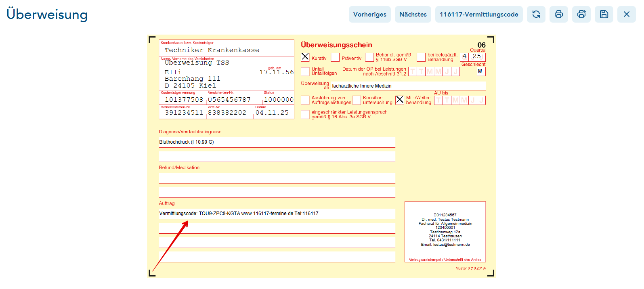Click the Bluthochdruck diagnosis line
Screen dimensions: 644x289
pos(277,142)
